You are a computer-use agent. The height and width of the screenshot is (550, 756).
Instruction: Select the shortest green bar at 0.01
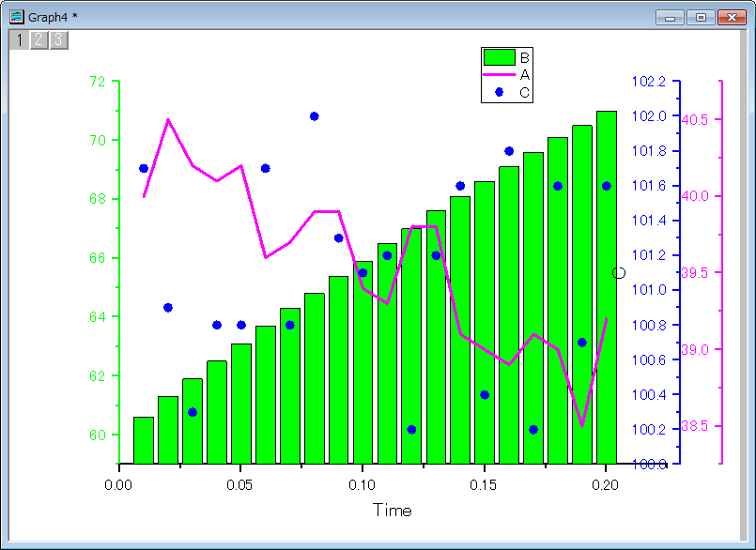tap(144, 440)
